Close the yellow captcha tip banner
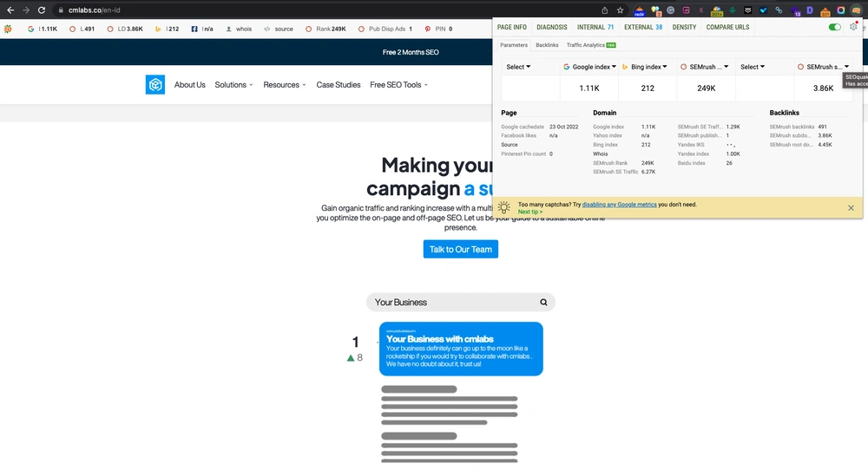 coord(851,208)
